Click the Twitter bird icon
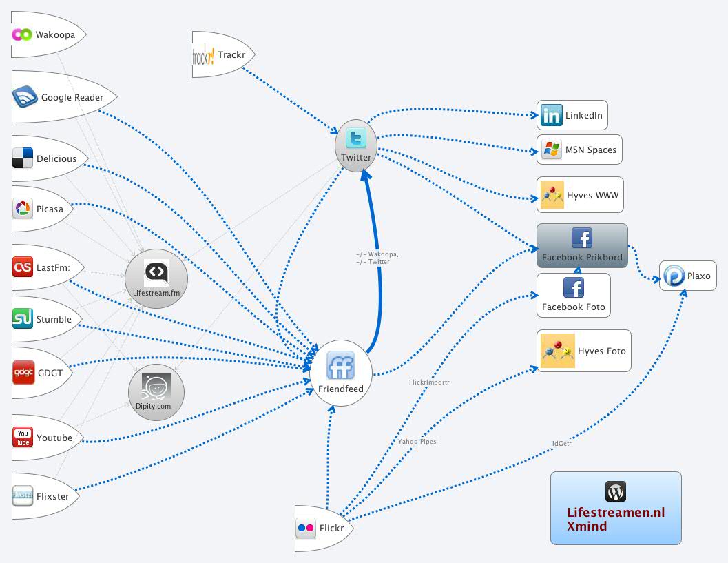 (x=356, y=138)
